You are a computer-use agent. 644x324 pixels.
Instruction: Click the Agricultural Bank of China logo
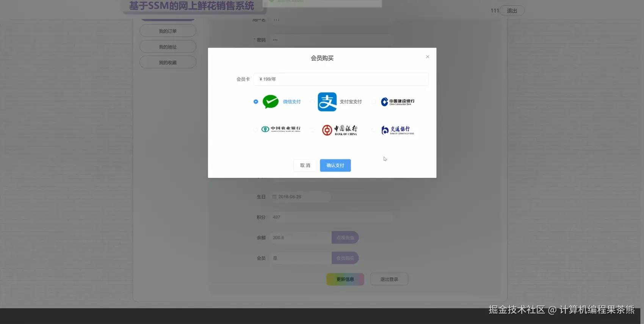coord(281,129)
